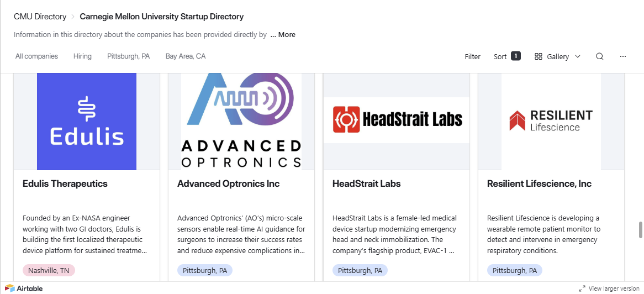Go to CMU Directory breadcrumb link

[x=40, y=17]
